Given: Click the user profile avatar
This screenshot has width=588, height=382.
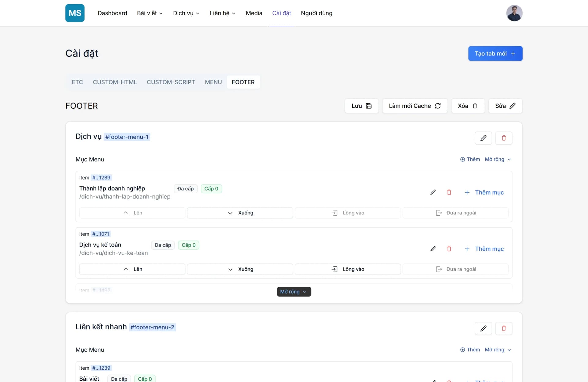Looking at the screenshot, I should click(x=514, y=13).
